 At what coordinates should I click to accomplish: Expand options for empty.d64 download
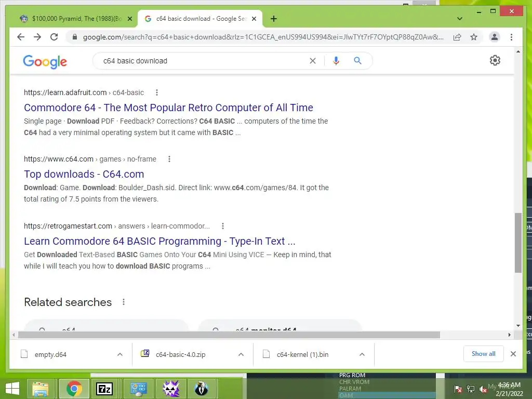(x=120, y=354)
